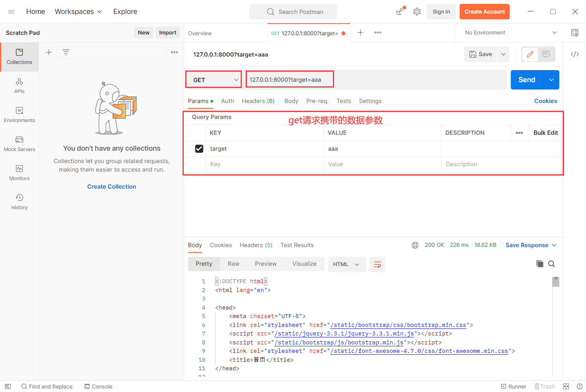Toggle the line wrap icon

(377, 265)
